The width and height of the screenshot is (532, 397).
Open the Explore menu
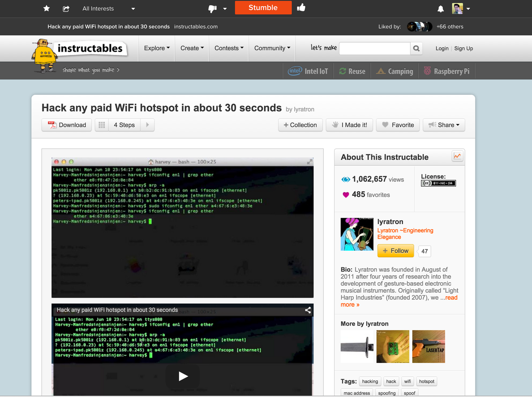pyautogui.click(x=157, y=48)
